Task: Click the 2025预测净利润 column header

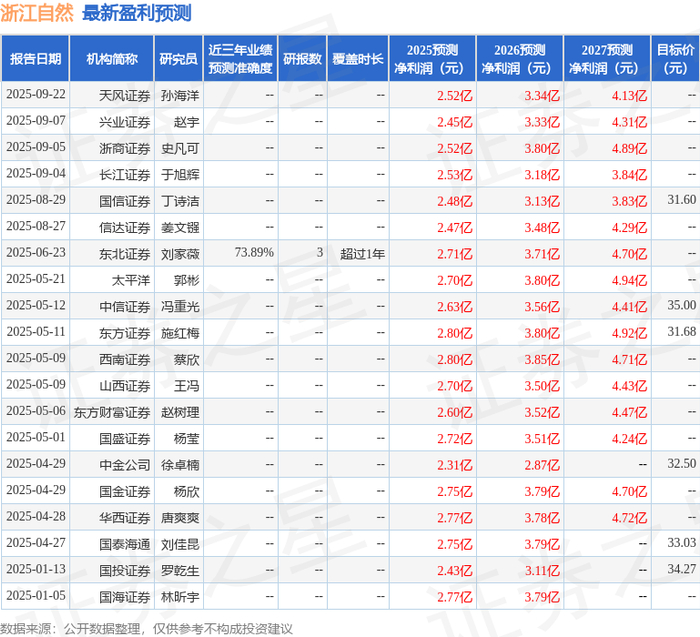Action: click(x=432, y=59)
